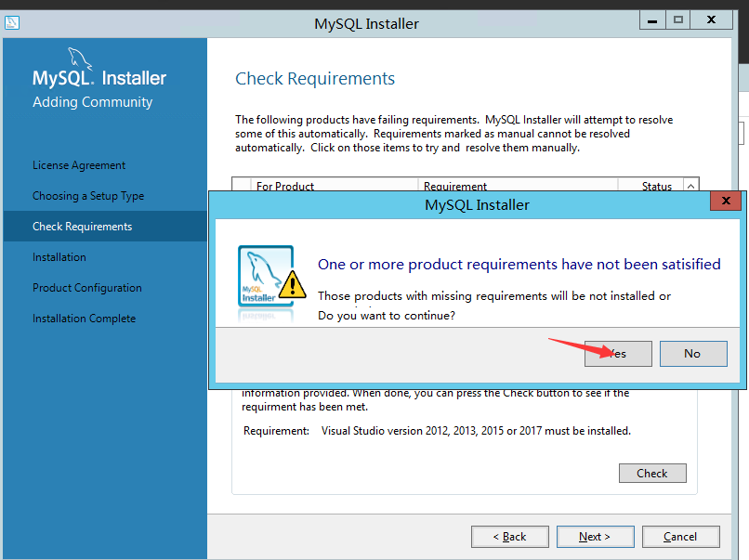Click the Check button

652,473
